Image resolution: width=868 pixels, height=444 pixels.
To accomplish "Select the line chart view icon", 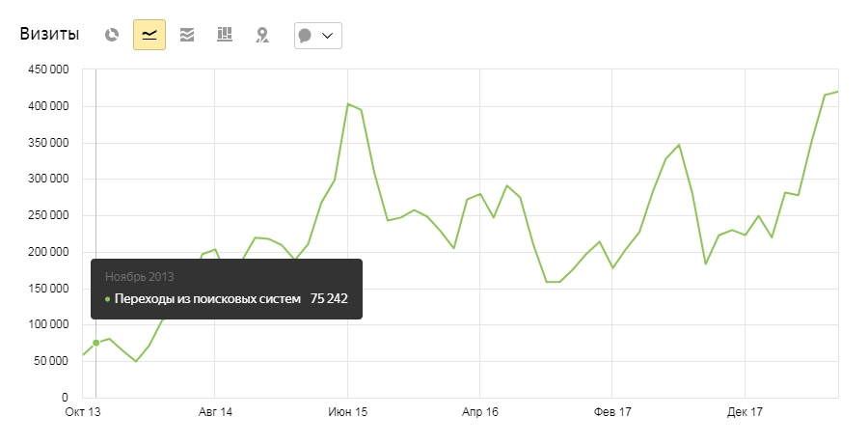I will click(149, 35).
